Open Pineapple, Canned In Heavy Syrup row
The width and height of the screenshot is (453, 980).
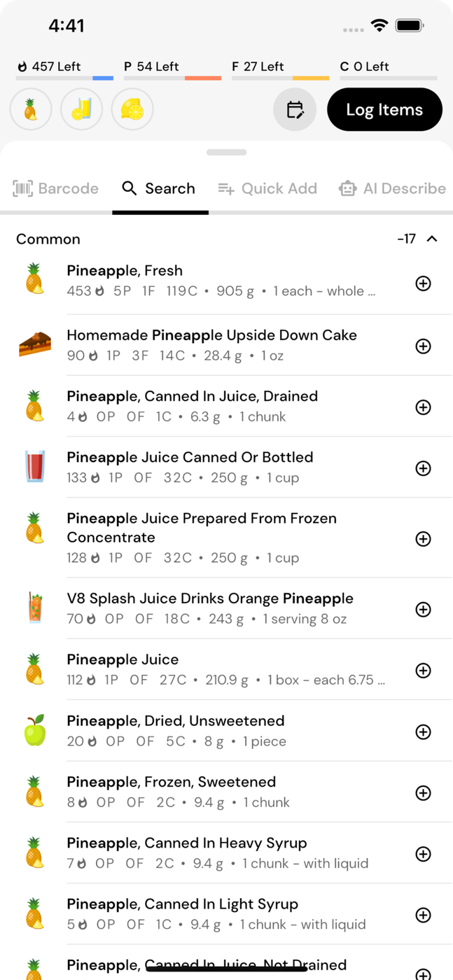tap(210, 853)
